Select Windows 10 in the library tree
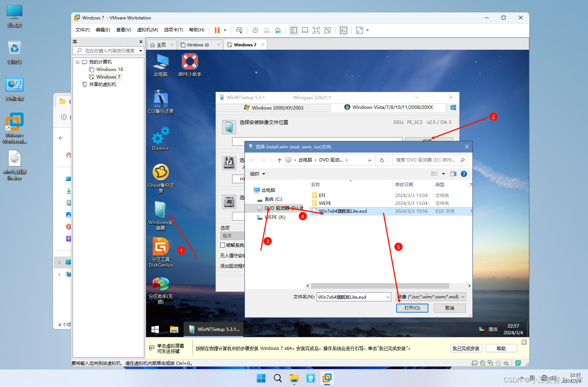This screenshot has width=588, height=387. click(110, 70)
